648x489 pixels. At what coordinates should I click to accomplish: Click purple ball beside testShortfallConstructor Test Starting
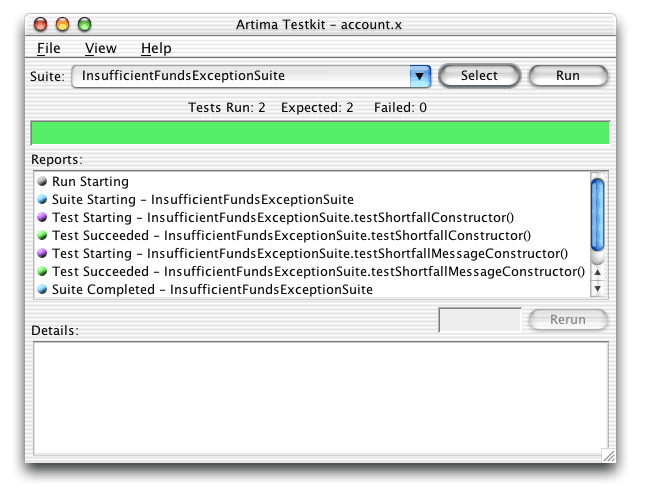(42, 217)
